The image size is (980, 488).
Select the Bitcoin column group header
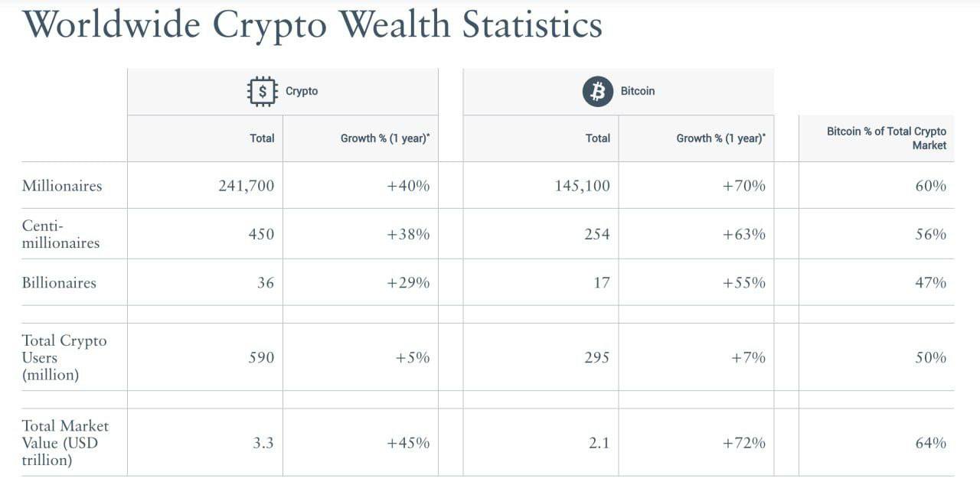637,91
